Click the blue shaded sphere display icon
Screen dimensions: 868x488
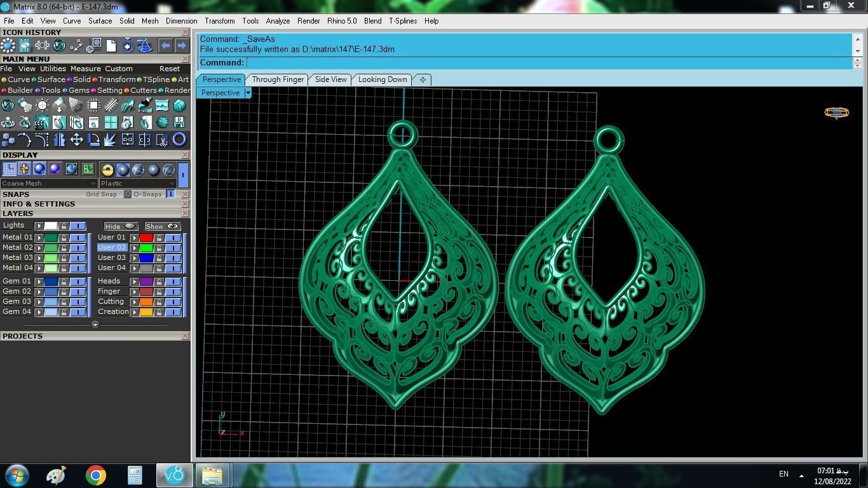point(39,169)
